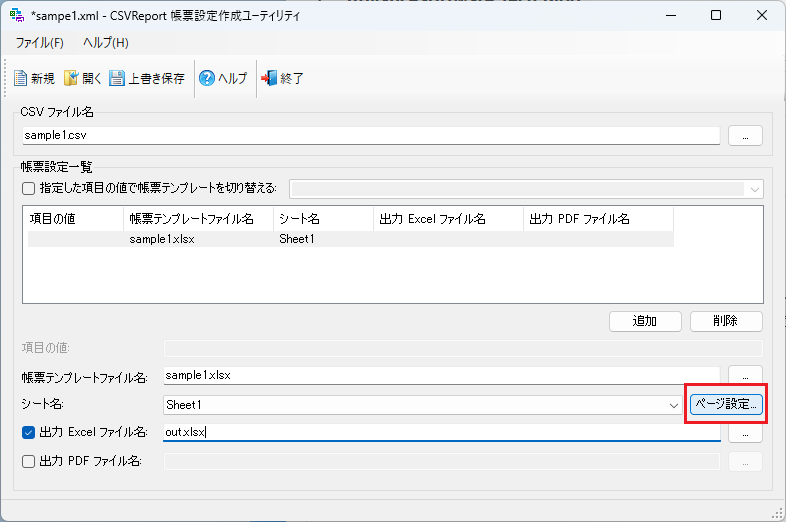
Task: Click the 項目の値 column header
Action: point(75,219)
